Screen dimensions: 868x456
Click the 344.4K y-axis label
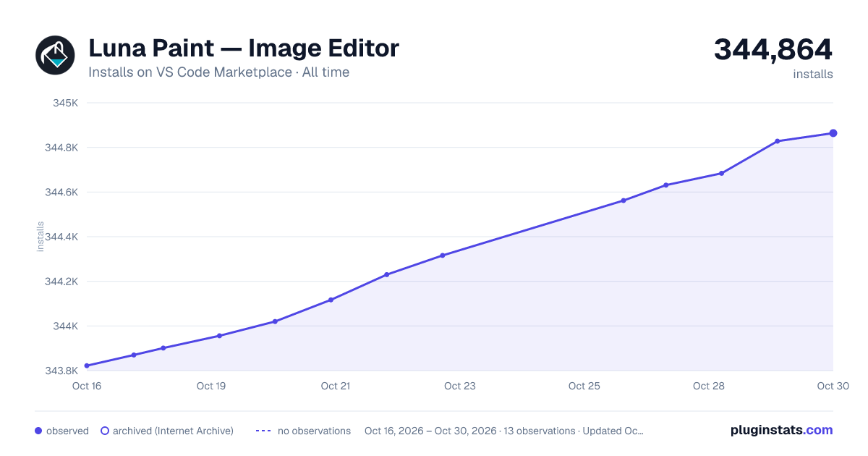(61, 237)
